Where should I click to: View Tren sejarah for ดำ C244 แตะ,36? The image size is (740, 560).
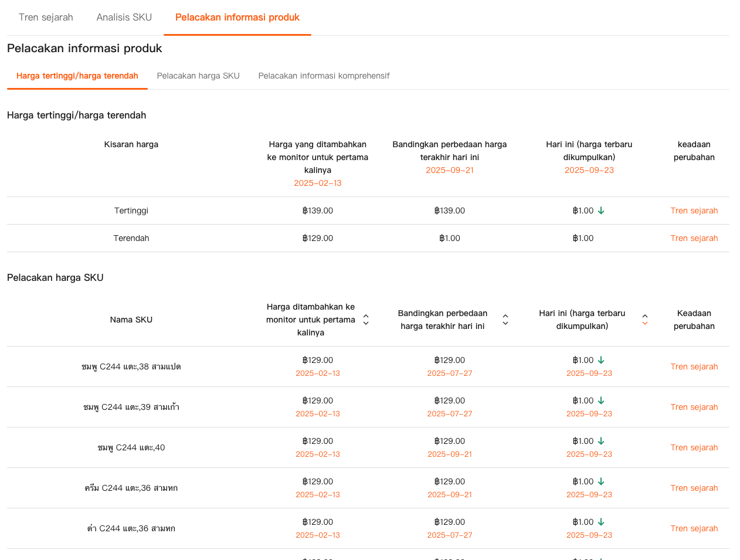pyautogui.click(x=694, y=528)
